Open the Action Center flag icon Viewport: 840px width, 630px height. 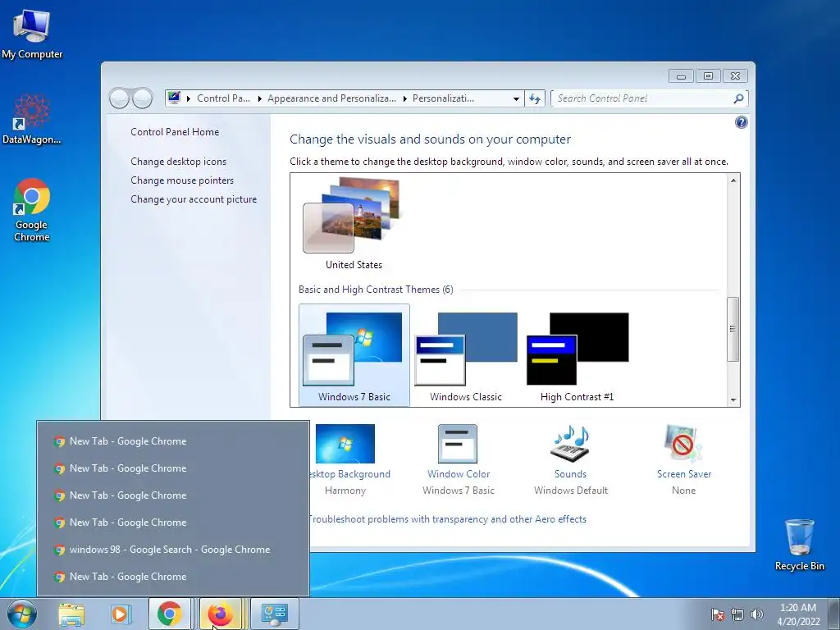[x=717, y=614]
